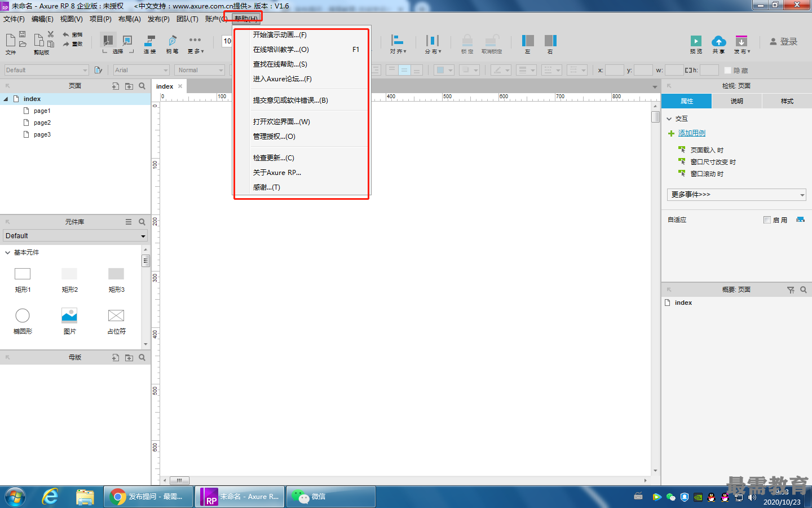Image resolution: width=812 pixels, height=508 pixels.
Task: Click the add page icon
Action: coord(116,86)
